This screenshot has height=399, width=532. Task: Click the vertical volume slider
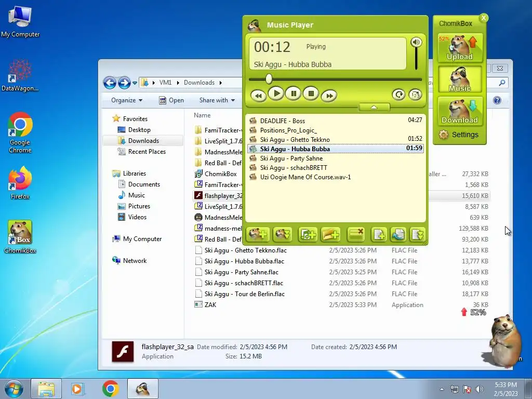tap(416, 58)
